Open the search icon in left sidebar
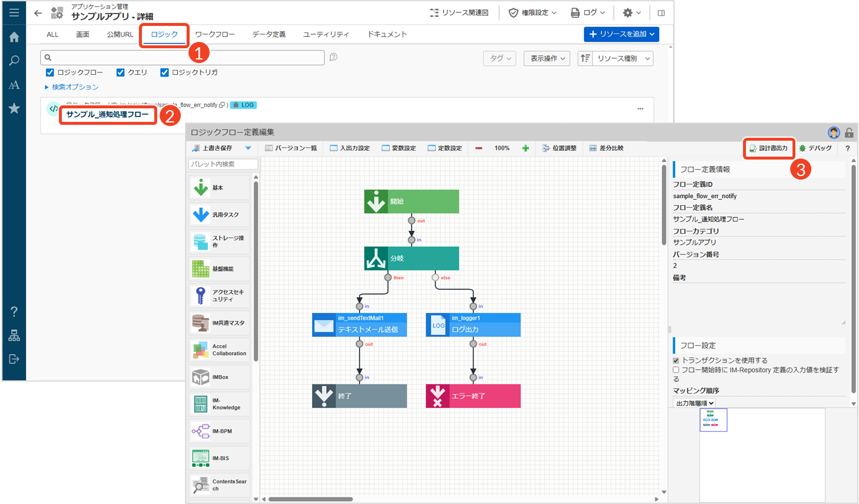Screen dimensions: 859x504 click(x=14, y=61)
